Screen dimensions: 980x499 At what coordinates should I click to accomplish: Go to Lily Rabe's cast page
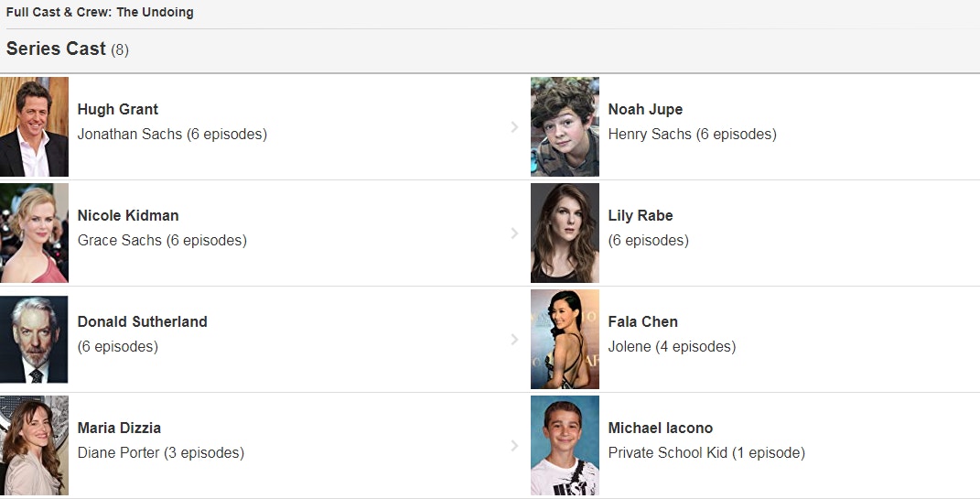[x=640, y=216]
